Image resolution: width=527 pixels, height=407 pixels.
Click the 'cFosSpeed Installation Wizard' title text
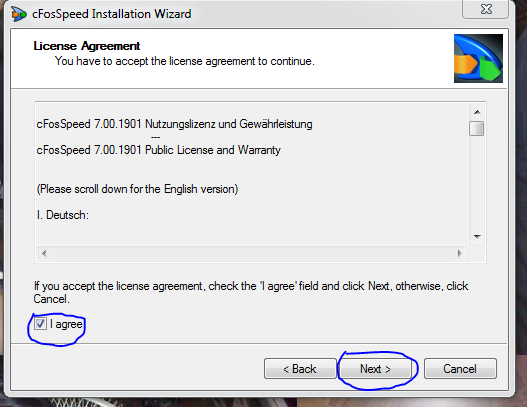click(x=112, y=14)
